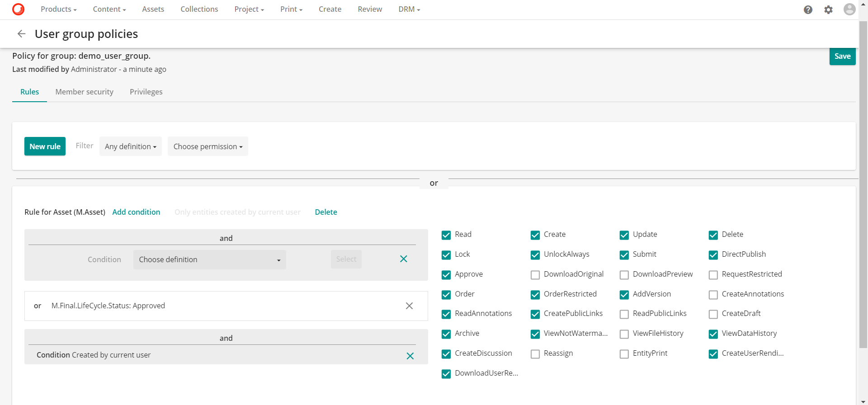
Task: Open Review in the top menu
Action: tap(370, 9)
